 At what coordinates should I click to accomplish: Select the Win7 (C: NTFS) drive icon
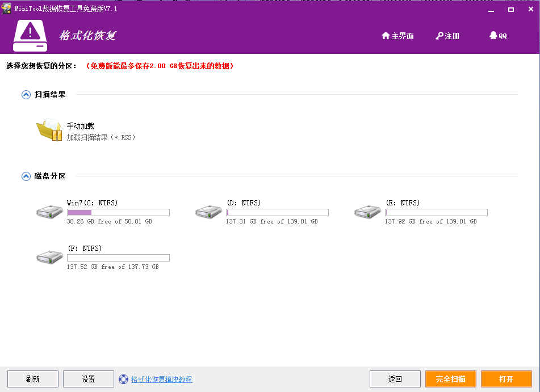pos(49,211)
